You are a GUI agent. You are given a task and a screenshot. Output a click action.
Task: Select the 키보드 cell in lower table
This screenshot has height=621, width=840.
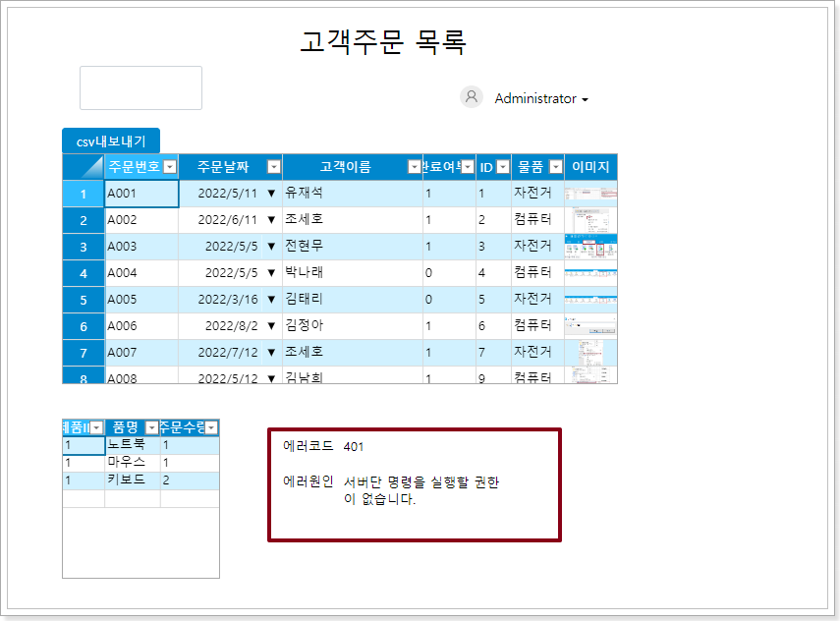132,480
